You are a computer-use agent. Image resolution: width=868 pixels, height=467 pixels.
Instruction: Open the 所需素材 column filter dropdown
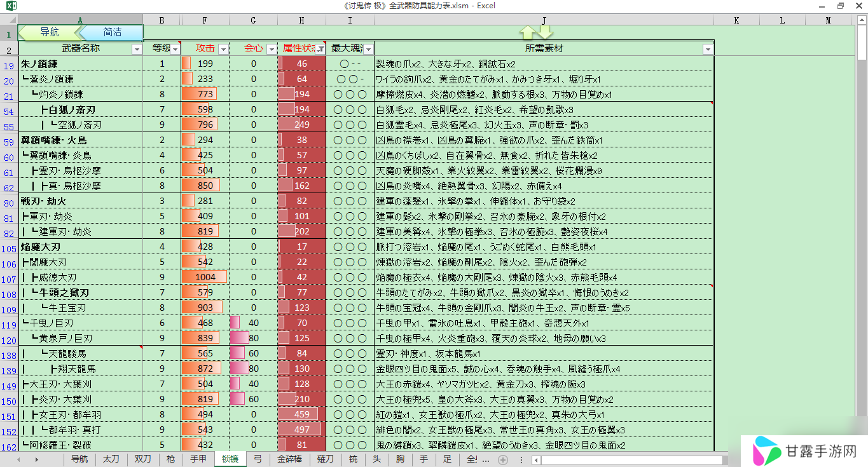click(708, 49)
